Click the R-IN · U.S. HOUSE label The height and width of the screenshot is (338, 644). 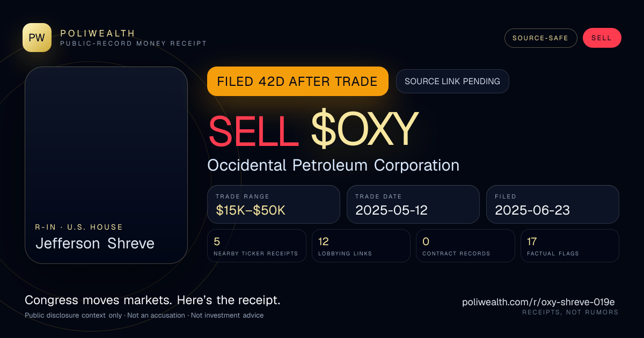79,227
